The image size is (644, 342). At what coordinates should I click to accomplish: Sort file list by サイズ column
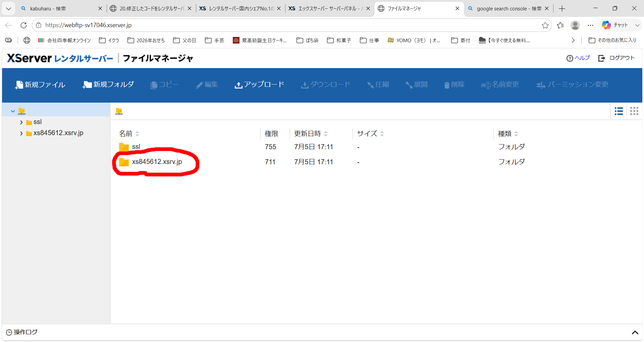click(x=371, y=133)
